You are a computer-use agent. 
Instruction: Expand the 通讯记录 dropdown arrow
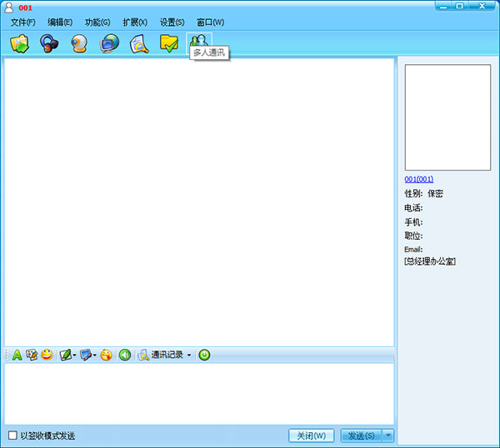pyautogui.click(x=189, y=355)
